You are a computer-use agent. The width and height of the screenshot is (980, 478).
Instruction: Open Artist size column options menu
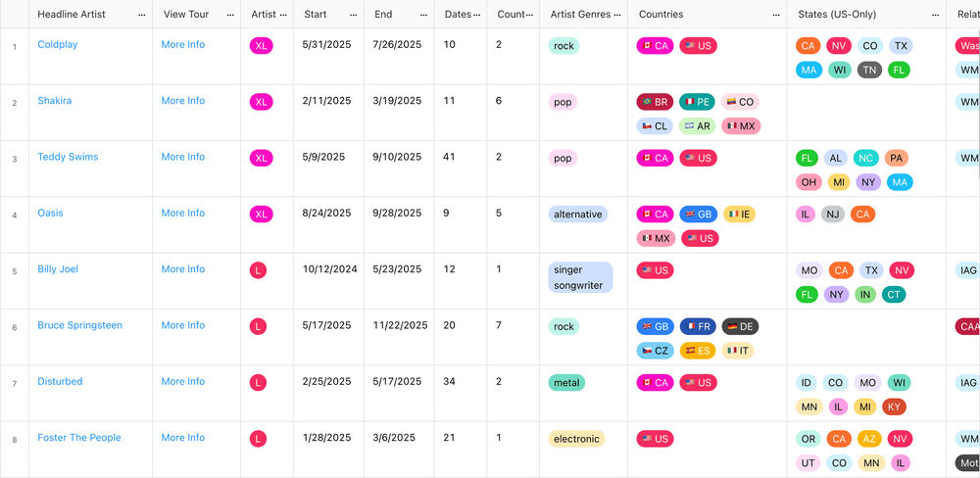click(283, 15)
